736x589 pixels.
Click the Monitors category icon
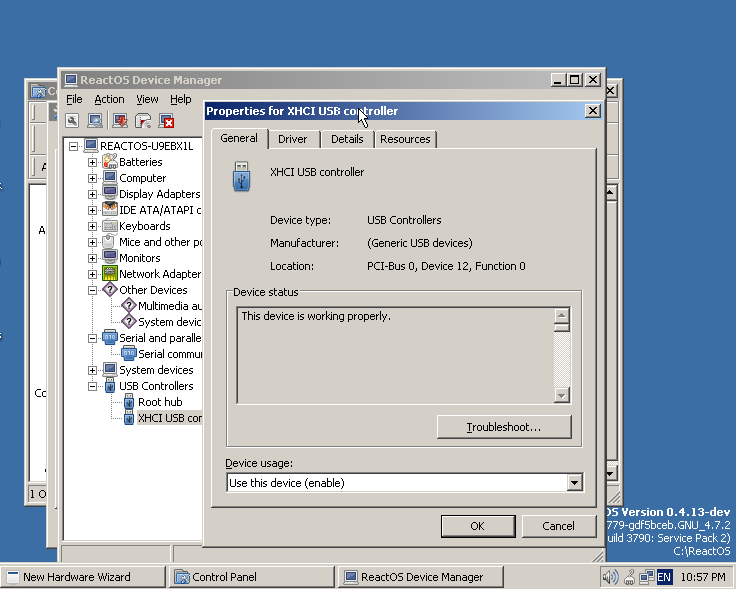[110, 258]
